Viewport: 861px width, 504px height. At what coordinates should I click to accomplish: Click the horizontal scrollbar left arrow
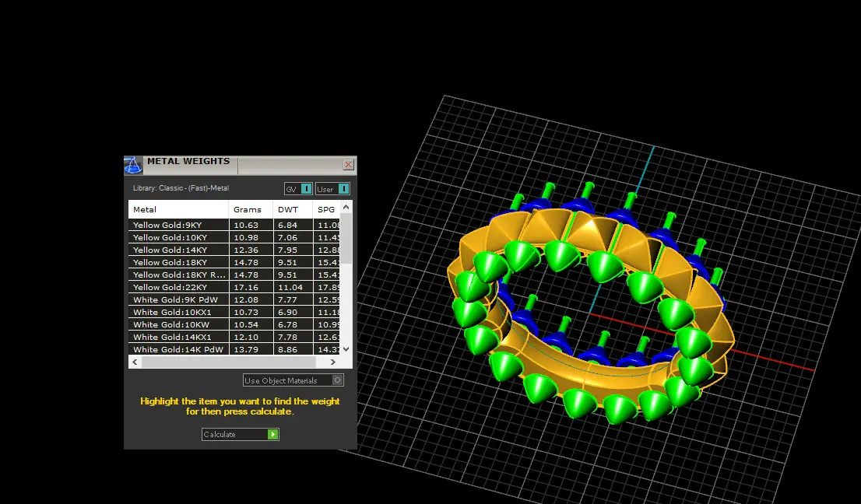tap(135, 362)
